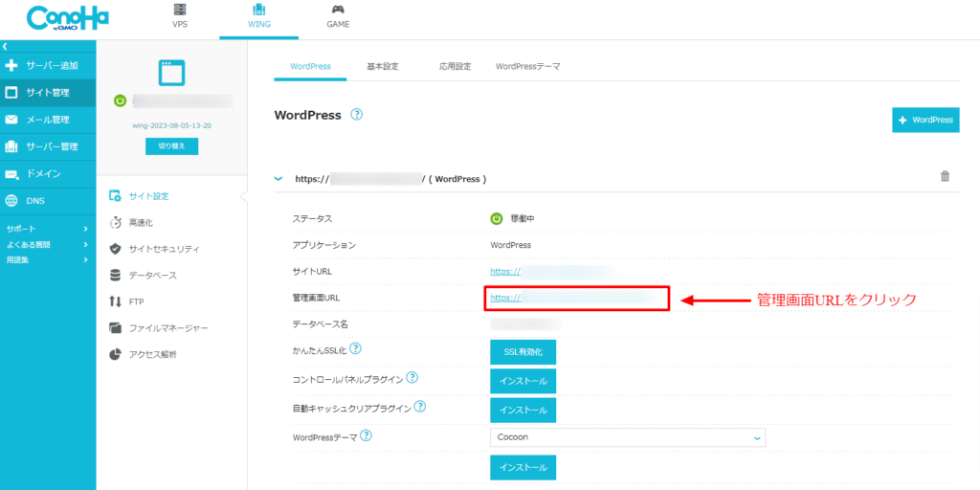Screen dimensions: 980x490
Task: Open DNS in the sidebar
Action: pos(48,201)
